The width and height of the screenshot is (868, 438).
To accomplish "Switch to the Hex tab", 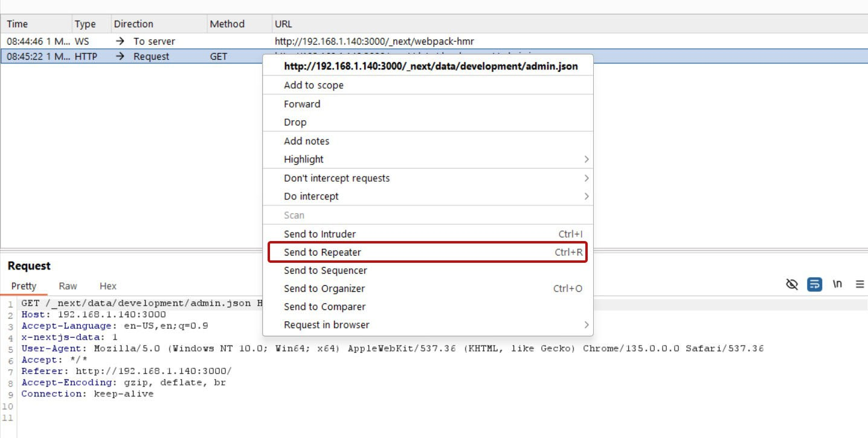I will (x=108, y=286).
